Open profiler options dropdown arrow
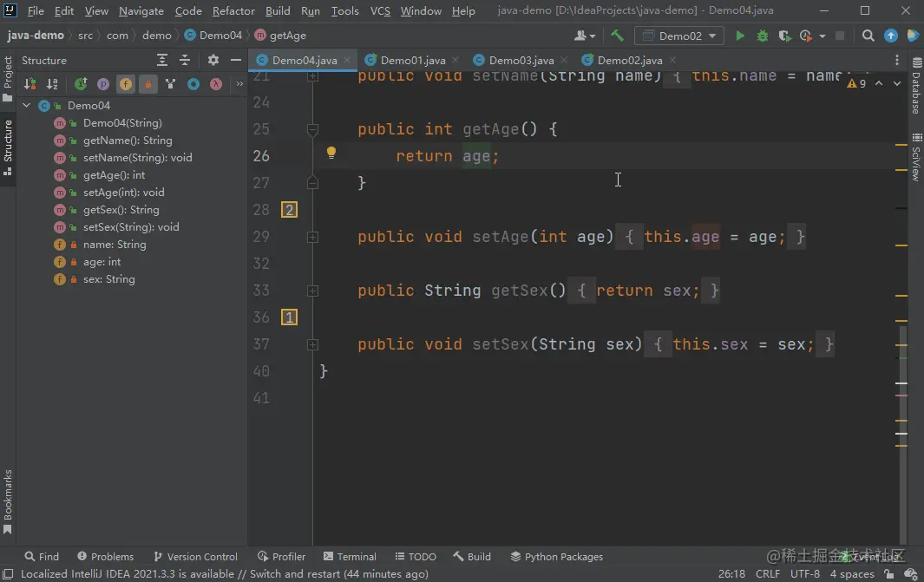This screenshot has width=924, height=582. (x=822, y=36)
